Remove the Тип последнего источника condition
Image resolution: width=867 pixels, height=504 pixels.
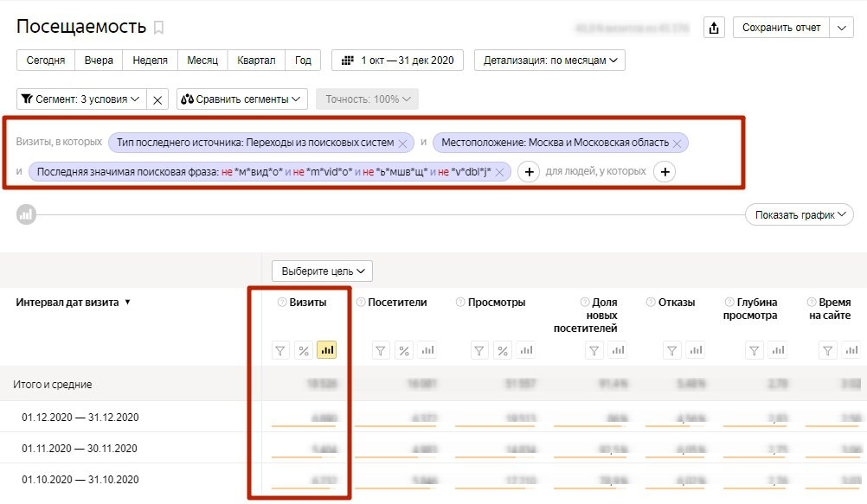[402, 143]
